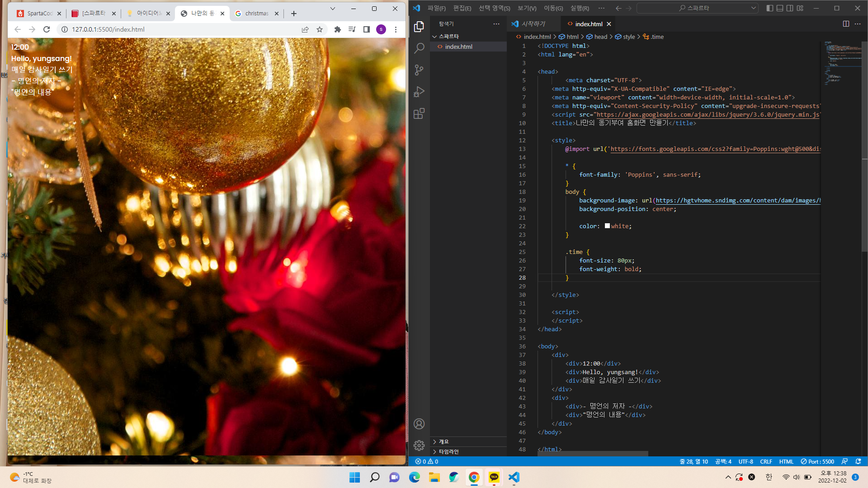Open the Chrome profile avatar
This screenshot has height=488, width=868.
381,29
